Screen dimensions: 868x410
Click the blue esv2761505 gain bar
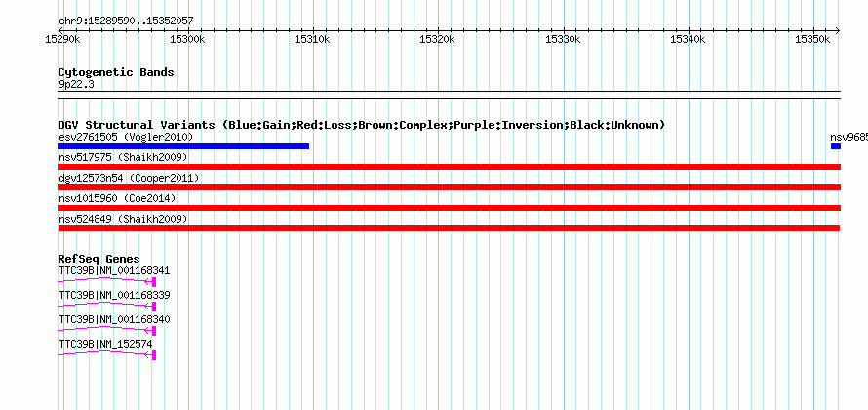point(183,146)
